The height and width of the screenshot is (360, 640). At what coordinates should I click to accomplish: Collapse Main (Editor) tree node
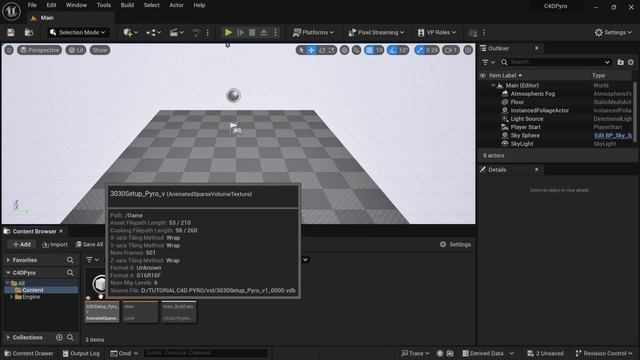coord(493,85)
